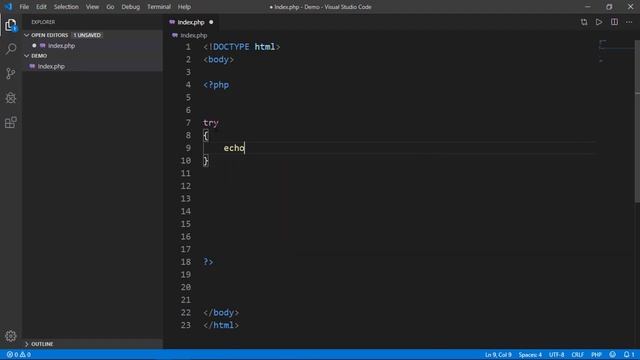Open the notifications bell in status bar
Screen dimensions: 640x360
coord(629,354)
